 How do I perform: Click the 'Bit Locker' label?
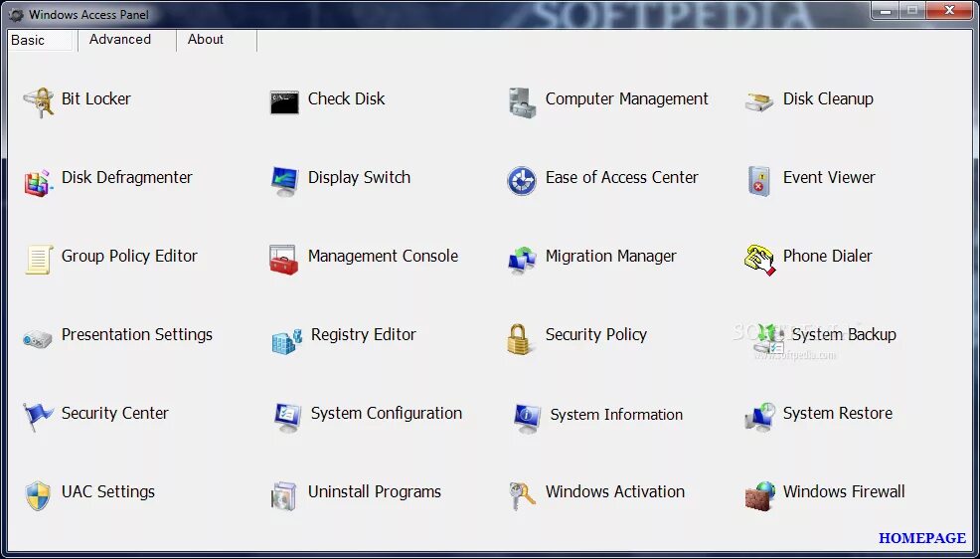coord(95,98)
